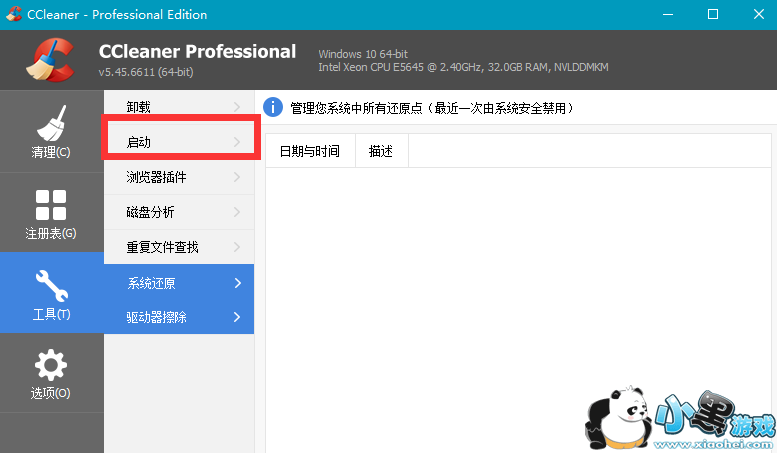Image resolution: width=777 pixels, height=453 pixels.
Task: Click chevron next to 浏览器插件
Action: pyautogui.click(x=237, y=177)
